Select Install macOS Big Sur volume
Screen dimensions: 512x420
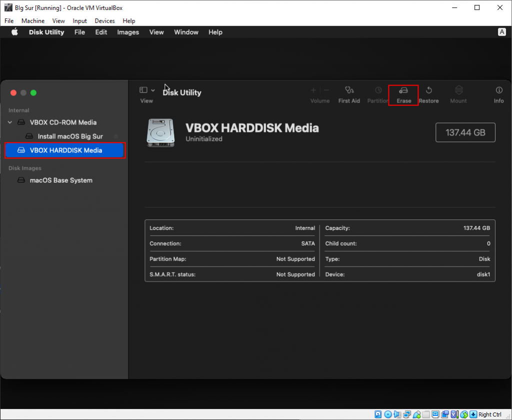(70, 136)
